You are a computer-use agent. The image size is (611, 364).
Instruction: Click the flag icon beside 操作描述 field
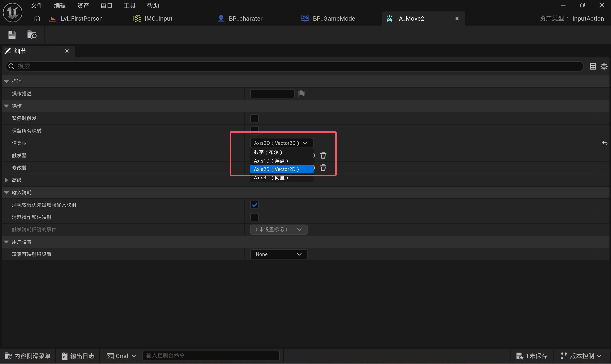click(x=301, y=93)
